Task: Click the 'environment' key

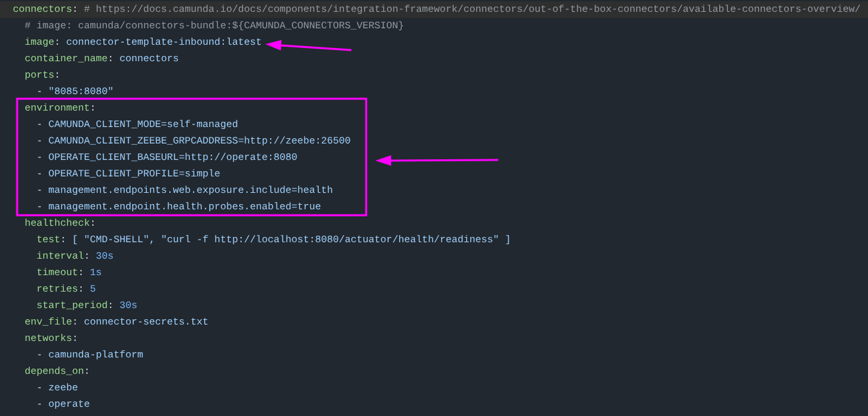Action: (57, 108)
